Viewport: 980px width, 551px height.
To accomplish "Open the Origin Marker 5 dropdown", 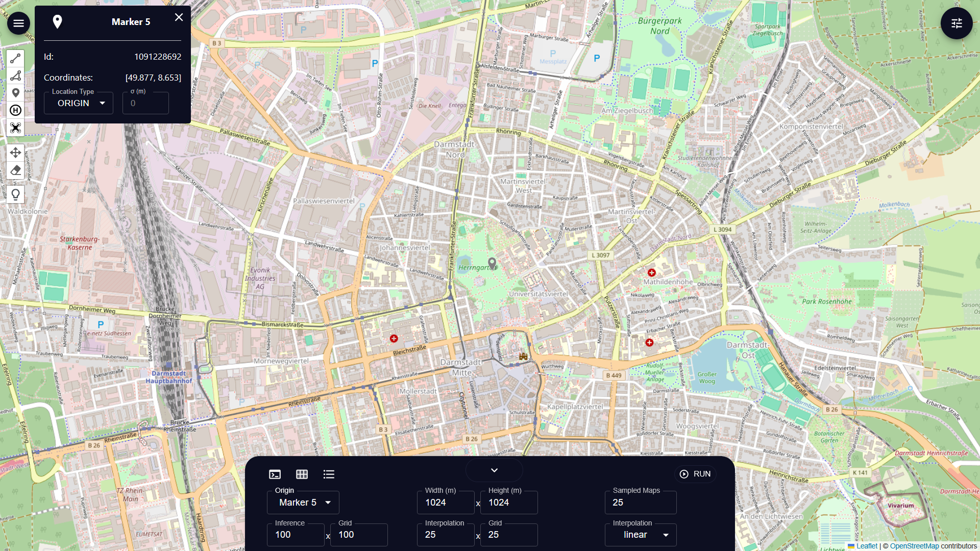I will coord(303,503).
